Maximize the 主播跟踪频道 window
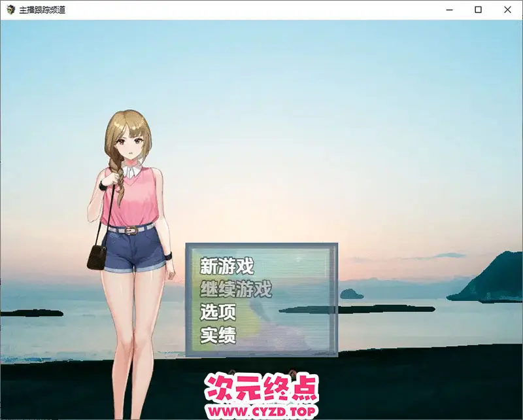 coord(478,10)
